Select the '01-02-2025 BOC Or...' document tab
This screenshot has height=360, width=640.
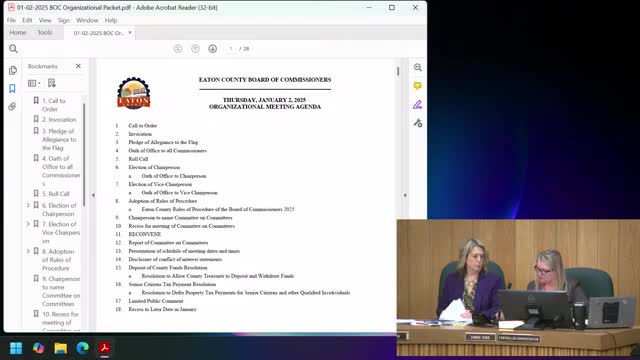click(x=98, y=33)
